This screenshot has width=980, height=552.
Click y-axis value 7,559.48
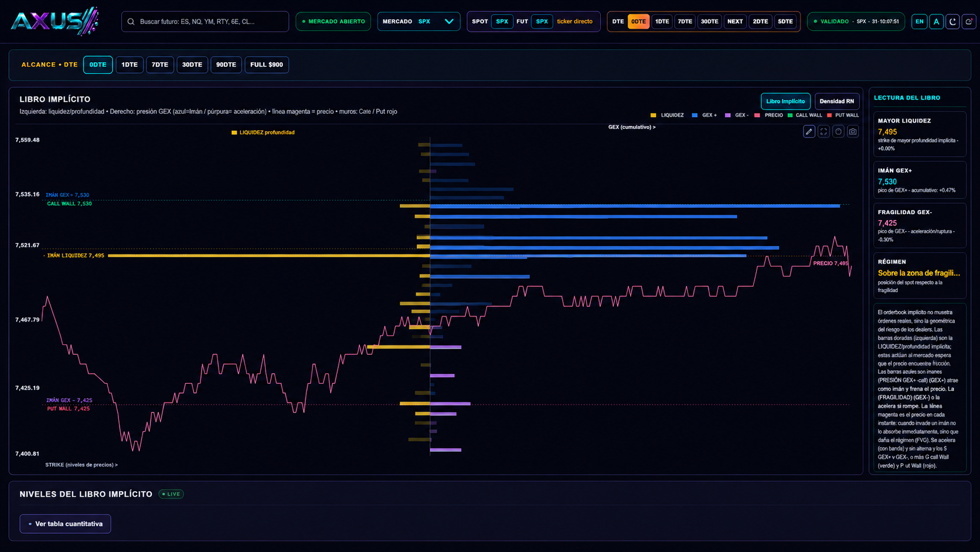click(x=28, y=140)
